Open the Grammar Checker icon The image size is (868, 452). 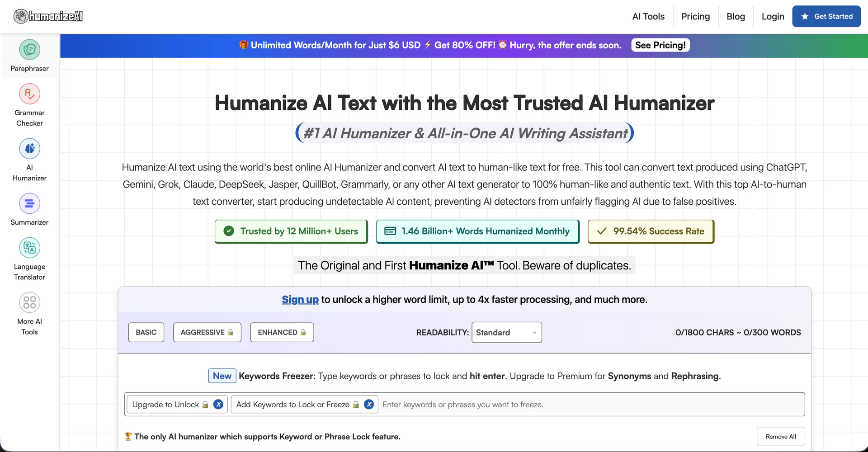click(29, 94)
